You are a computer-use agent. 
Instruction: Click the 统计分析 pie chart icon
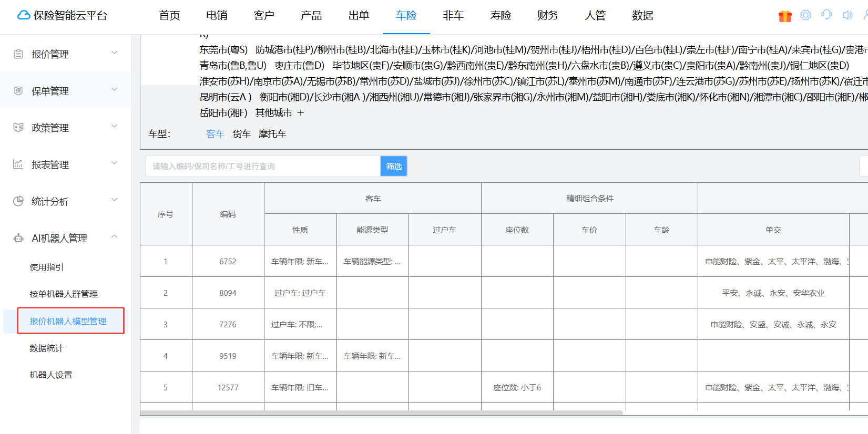click(x=18, y=201)
